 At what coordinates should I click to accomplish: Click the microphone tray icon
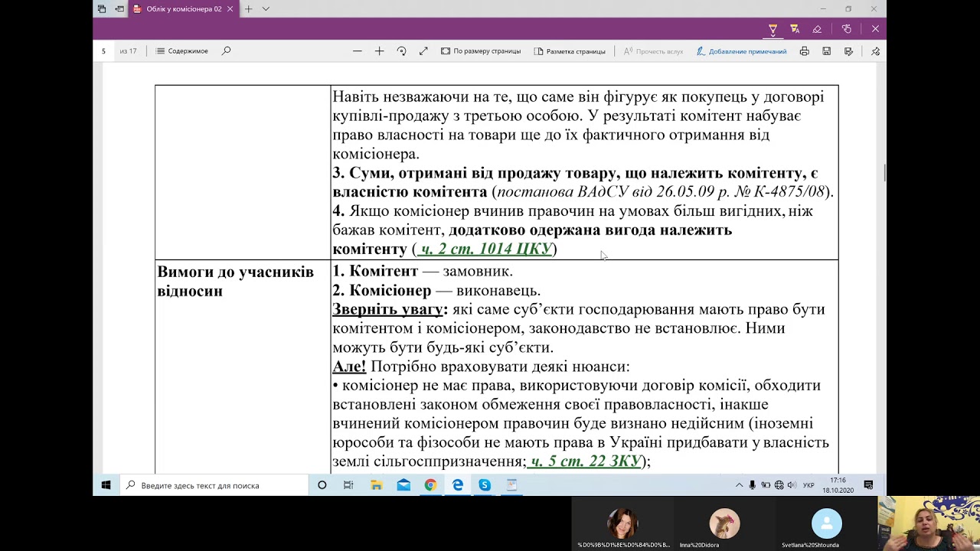[753, 485]
